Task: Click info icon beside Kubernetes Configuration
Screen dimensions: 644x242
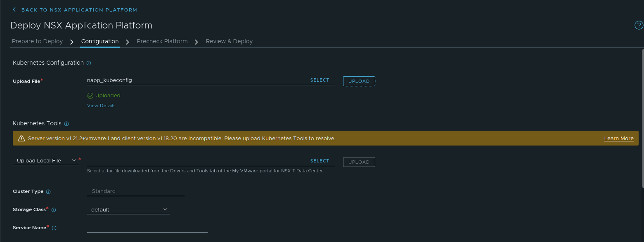Action: (x=89, y=63)
